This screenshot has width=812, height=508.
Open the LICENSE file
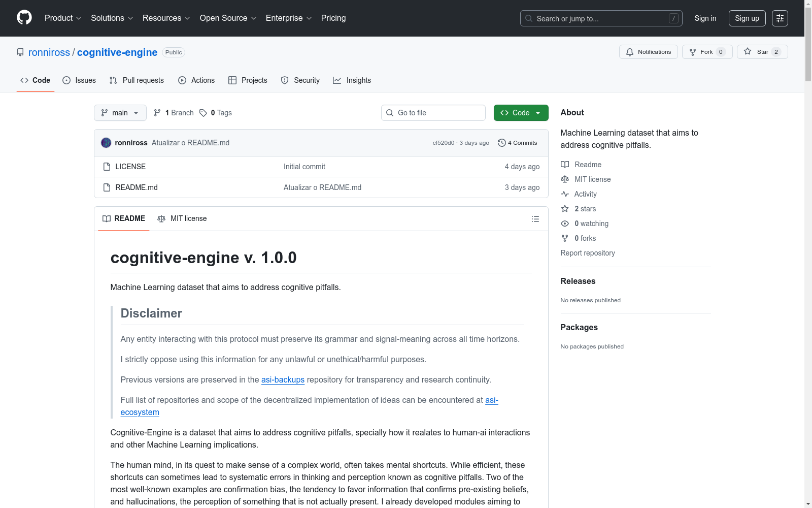[130, 167]
